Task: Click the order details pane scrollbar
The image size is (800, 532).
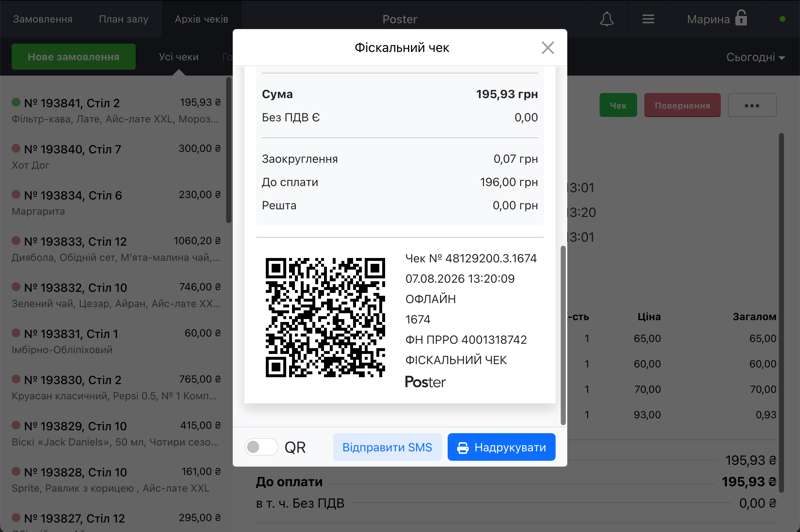Action: point(781,314)
